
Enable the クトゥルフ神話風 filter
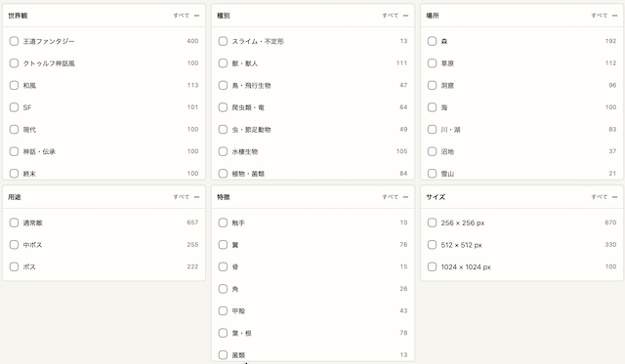14,62
